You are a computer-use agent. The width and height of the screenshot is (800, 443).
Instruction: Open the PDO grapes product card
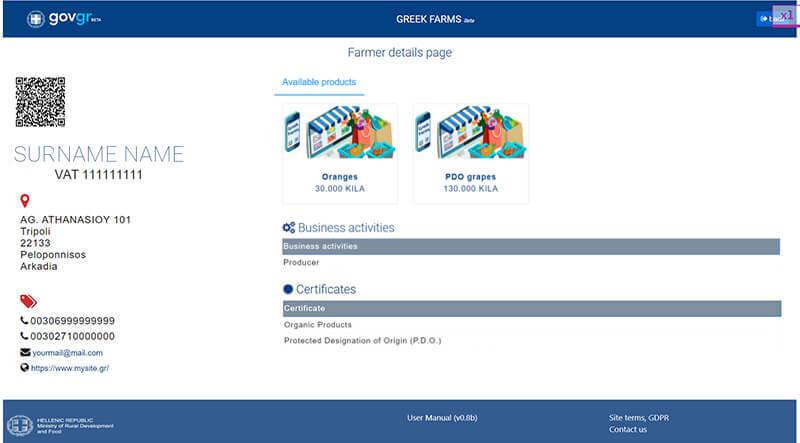(x=470, y=153)
